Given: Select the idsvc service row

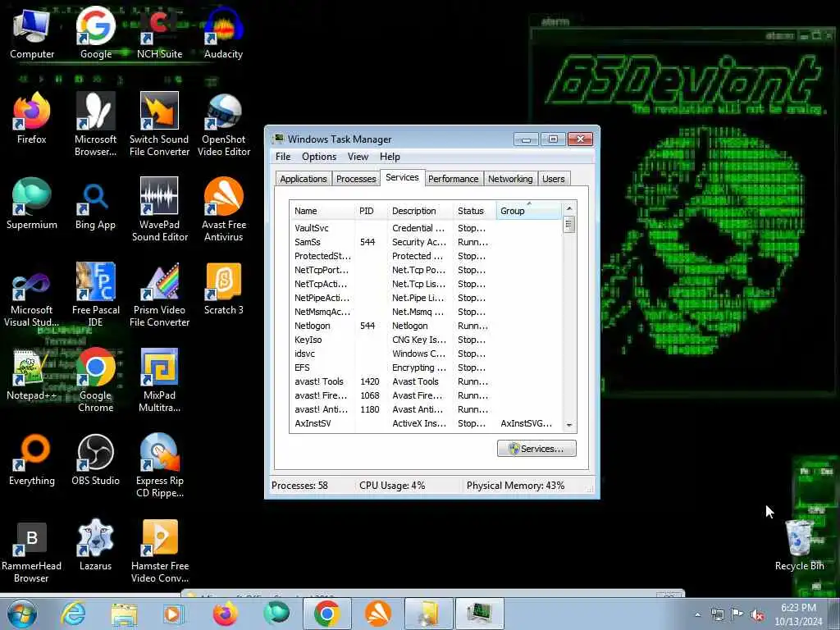Looking at the screenshot, I should point(426,353).
